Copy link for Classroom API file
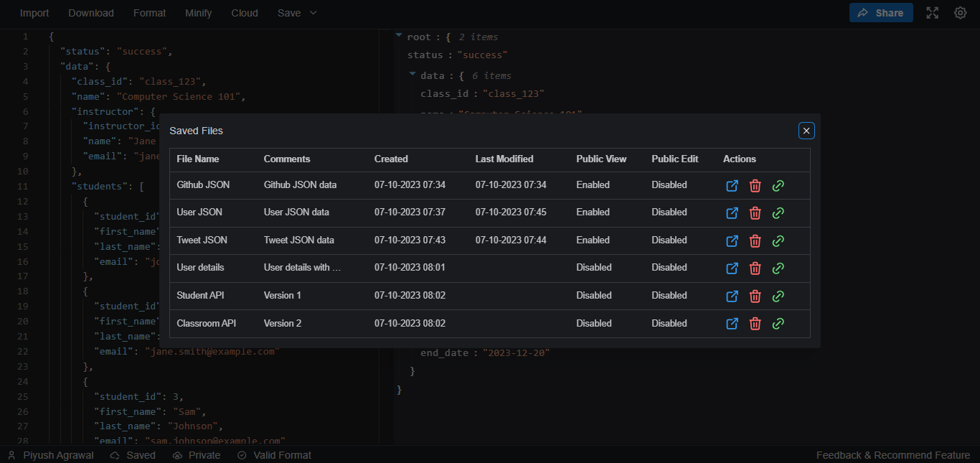 [x=778, y=324]
